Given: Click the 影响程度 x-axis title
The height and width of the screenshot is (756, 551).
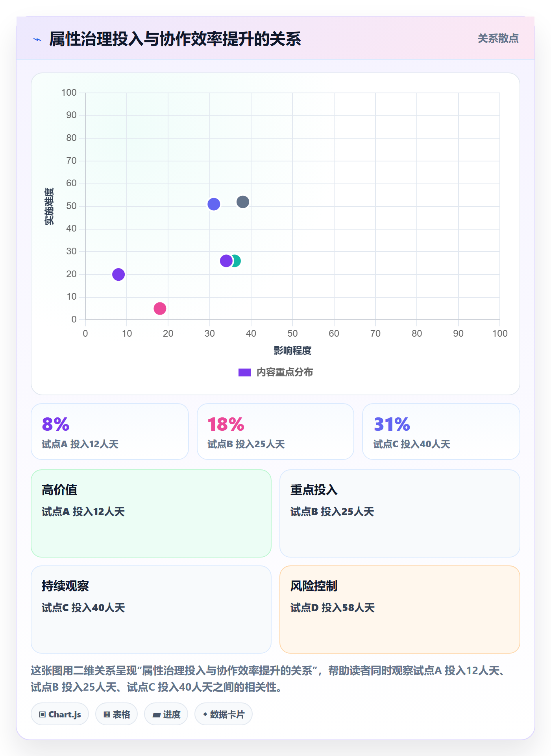Looking at the screenshot, I should coord(292,350).
